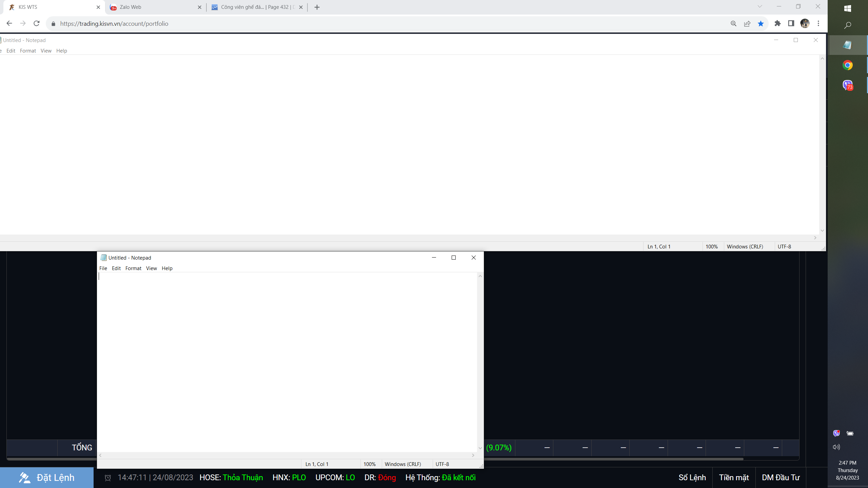This screenshot has width=868, height=488.
Task: Open Chrome side panel icon
Action: 791,23
